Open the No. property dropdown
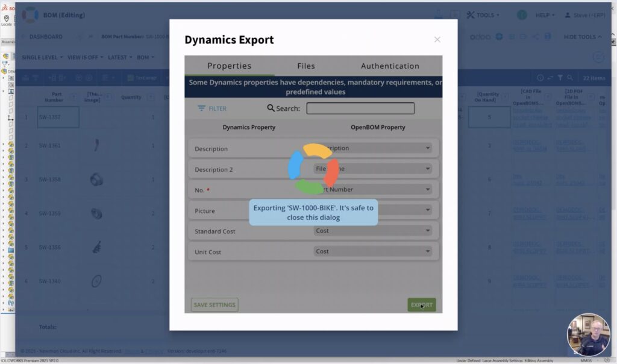 coord(372,189)
